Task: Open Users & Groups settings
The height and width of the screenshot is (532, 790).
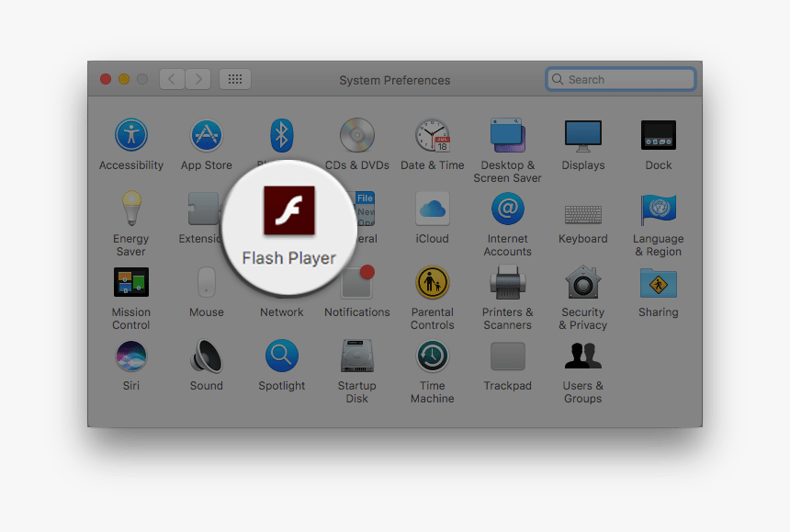Action: [x=582, y=356]
